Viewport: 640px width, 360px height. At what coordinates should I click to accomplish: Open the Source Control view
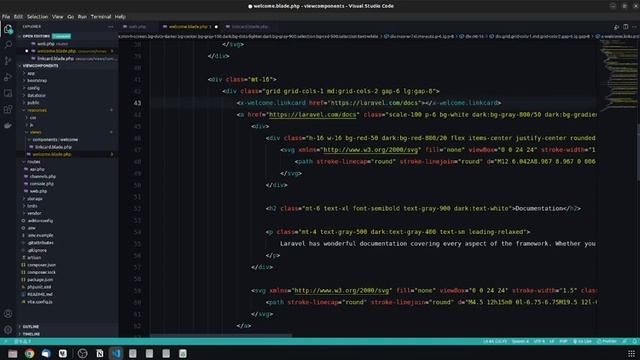point(8,61)
